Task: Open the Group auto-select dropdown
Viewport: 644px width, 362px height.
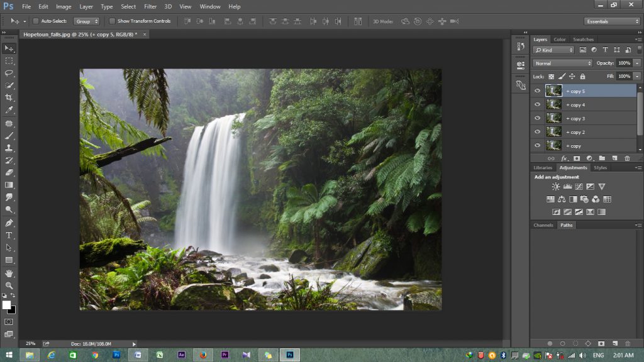Action: (x=87, y=21)
